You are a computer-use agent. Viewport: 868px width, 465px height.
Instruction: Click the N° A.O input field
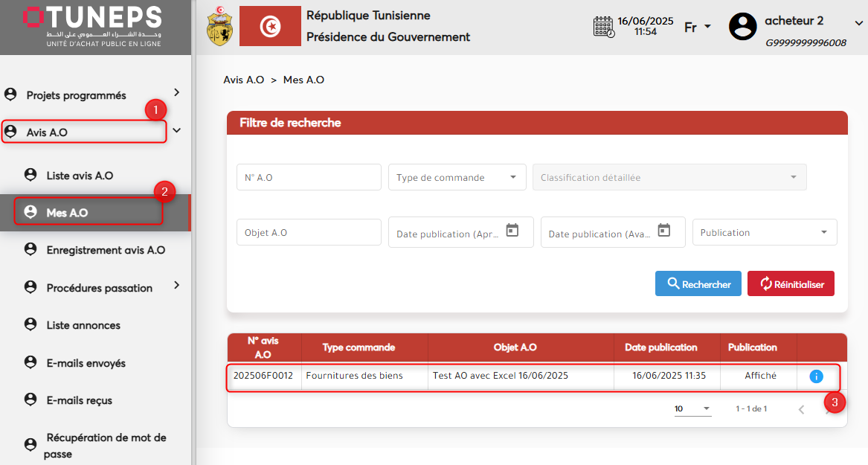click(309, 178)
